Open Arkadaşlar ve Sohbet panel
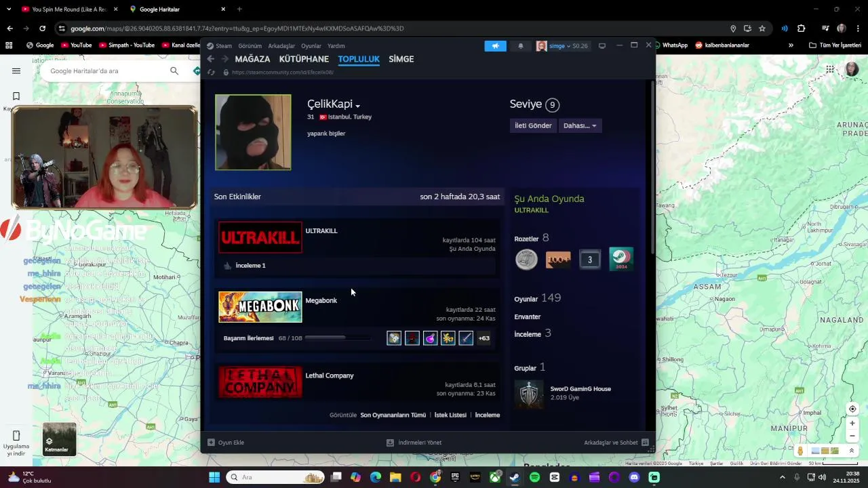The width and height of the screenshot is (868, 488). [x=616, y=443]
